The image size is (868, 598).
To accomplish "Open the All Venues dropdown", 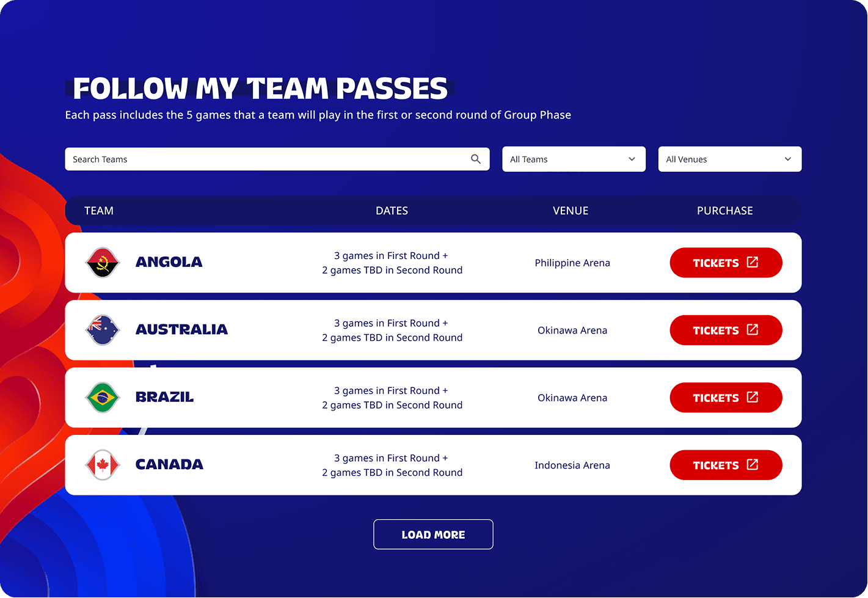I will coord(729,159).
